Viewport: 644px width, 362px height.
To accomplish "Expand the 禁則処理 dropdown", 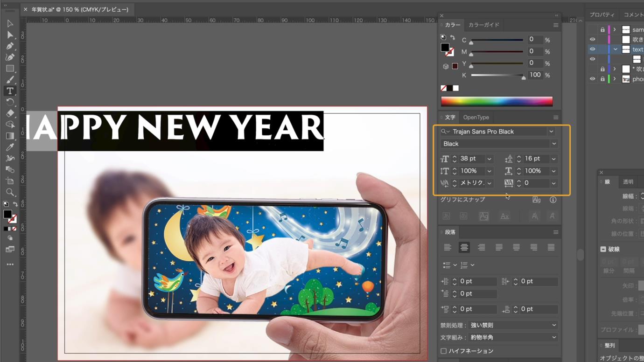I will click(x=513, y=325).
